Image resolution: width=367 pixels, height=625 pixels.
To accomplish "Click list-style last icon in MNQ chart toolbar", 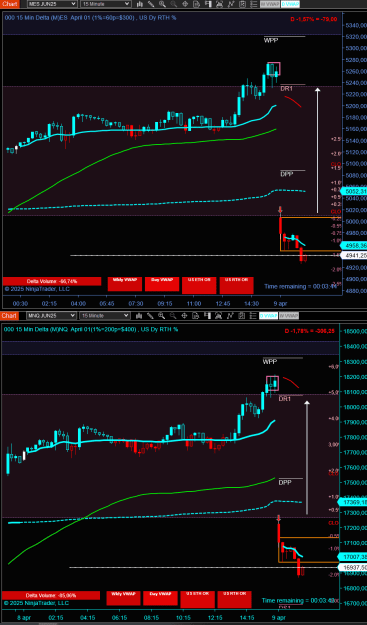I will tap(253, 316).
